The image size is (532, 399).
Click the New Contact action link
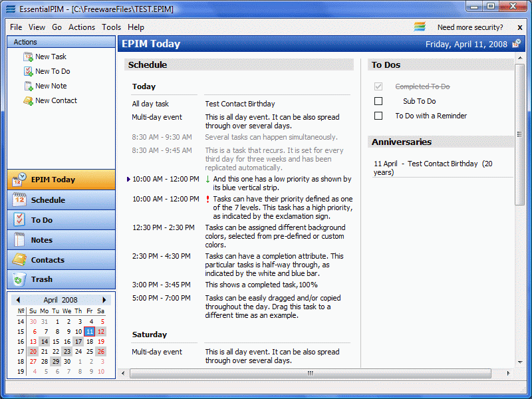coord(56,101)
